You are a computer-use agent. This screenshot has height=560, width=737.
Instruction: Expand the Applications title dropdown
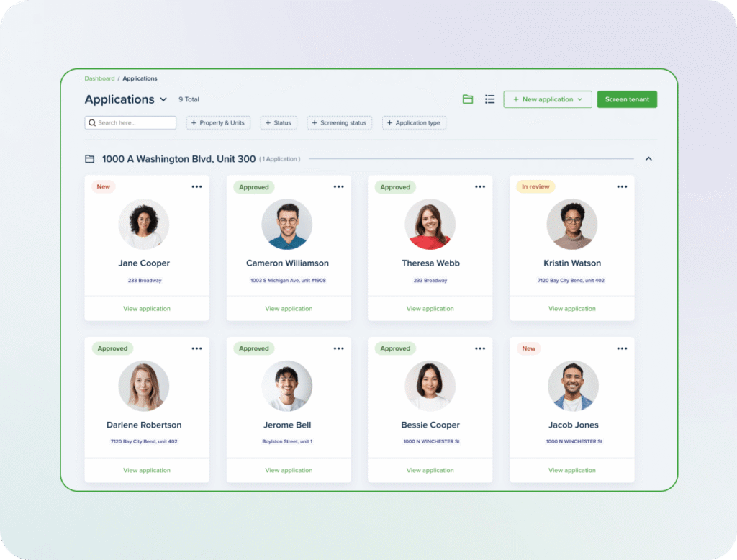(163, 99)
